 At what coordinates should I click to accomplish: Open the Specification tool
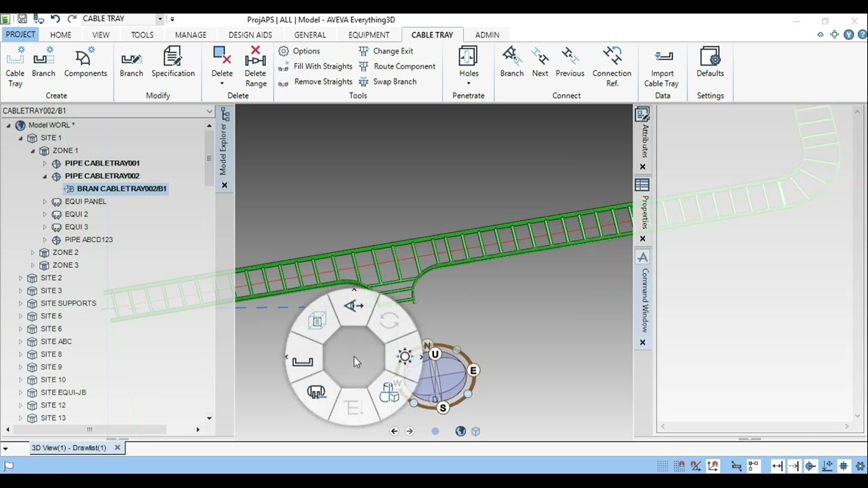173,62
